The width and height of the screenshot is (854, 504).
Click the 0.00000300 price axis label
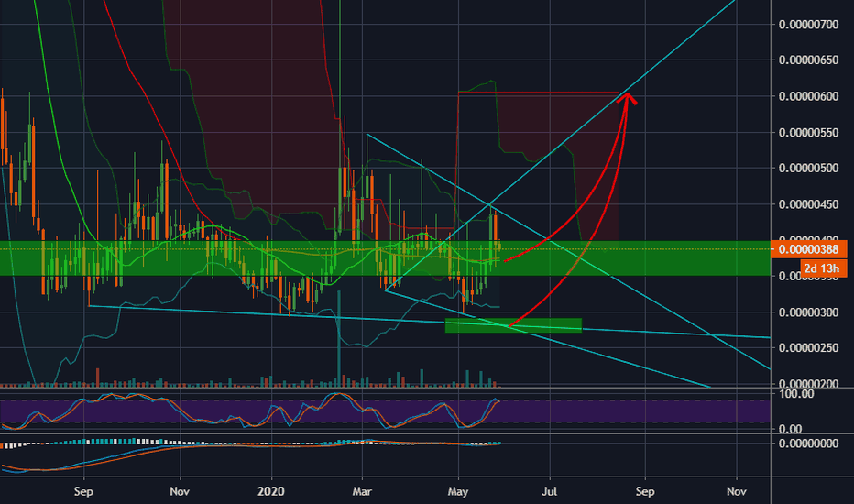(x=809, y=312)
